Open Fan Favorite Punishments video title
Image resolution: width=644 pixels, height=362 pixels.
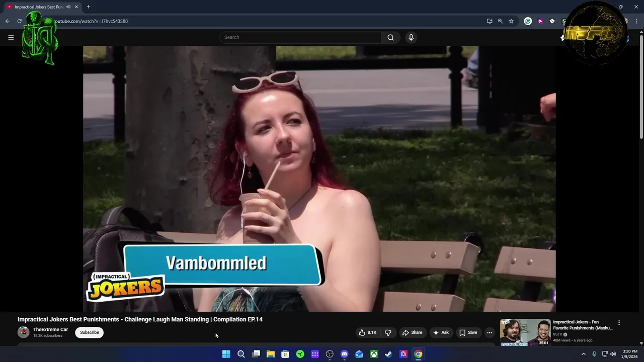pyautogui.click(x=583, y=325)
